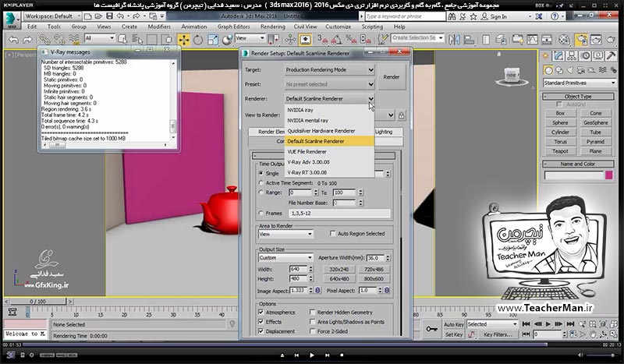Screen dimensions: 624x364
Task: Click the Key Filters... button
Action: 498,334
